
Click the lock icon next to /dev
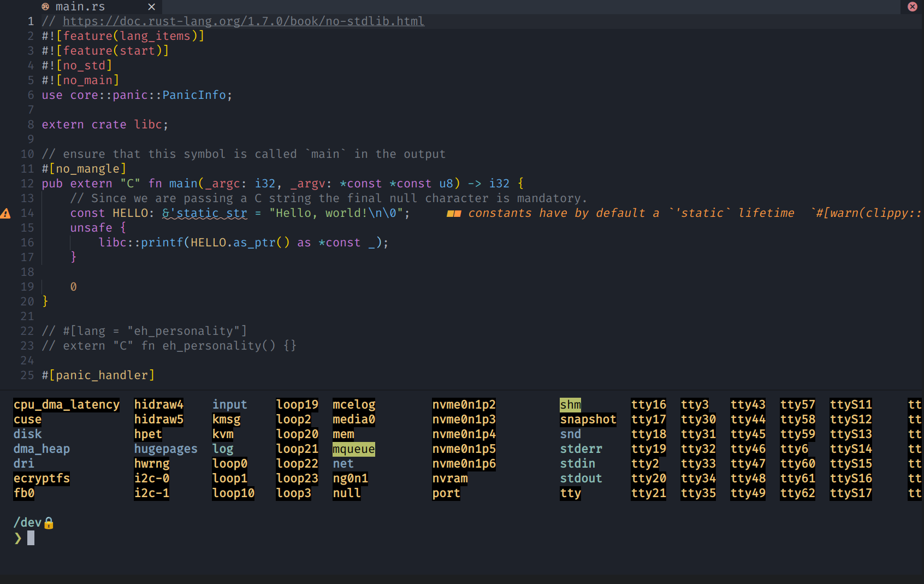coord(49,523)
